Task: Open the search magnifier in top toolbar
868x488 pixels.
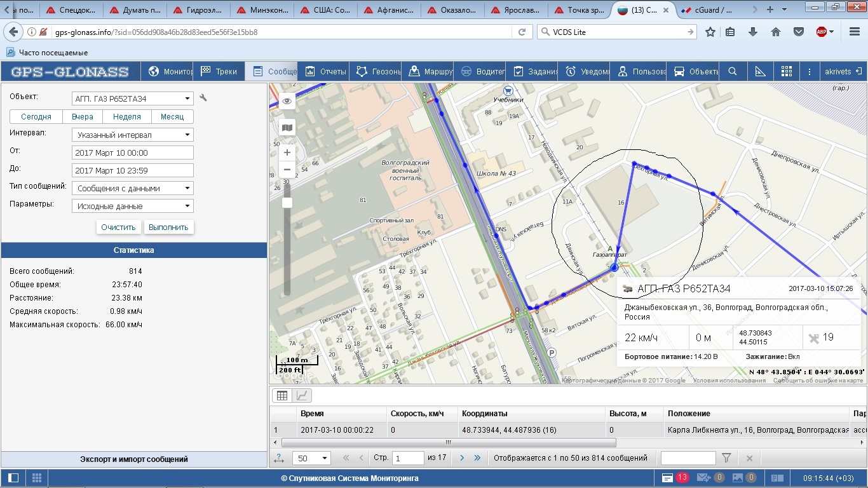Action: (733, 71)
